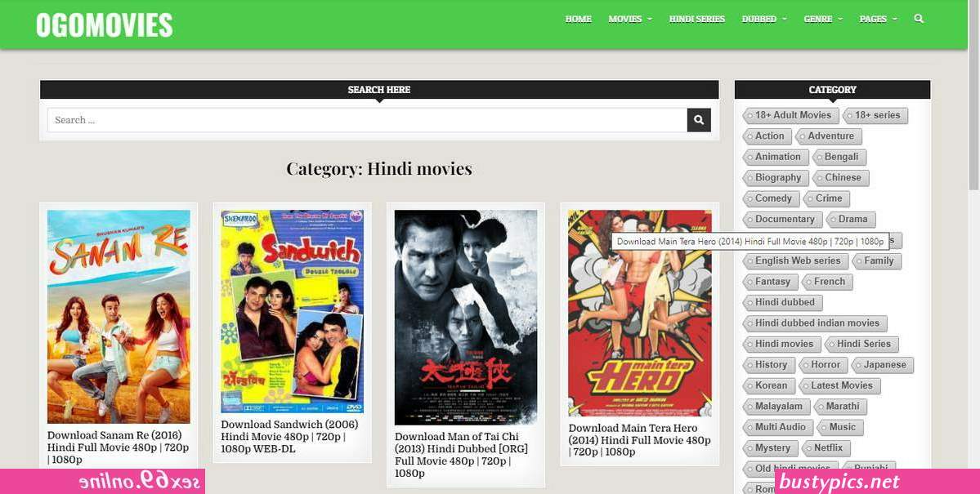This screenshot has width=980, height=494.
Task: Open Download Main Tera Hero title link
Action: [639, 439]
